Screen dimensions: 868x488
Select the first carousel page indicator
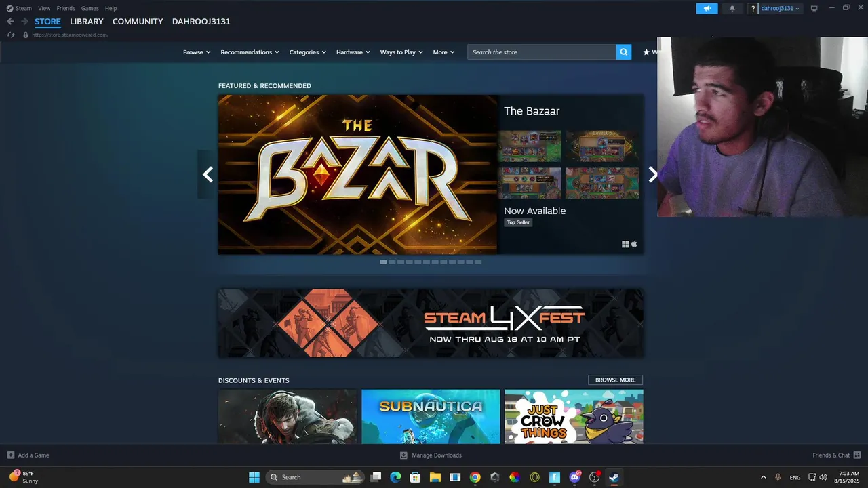click(384, 262)
